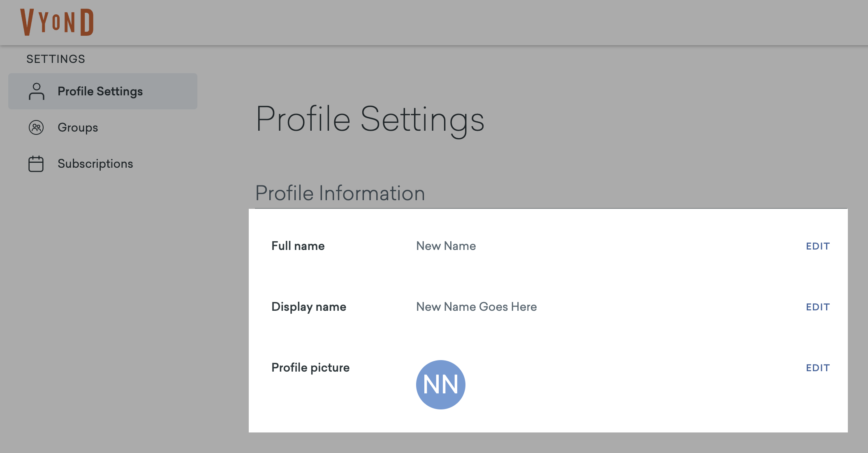
Task: Click the Profile picture row label
Action: [x=310, y=367]
